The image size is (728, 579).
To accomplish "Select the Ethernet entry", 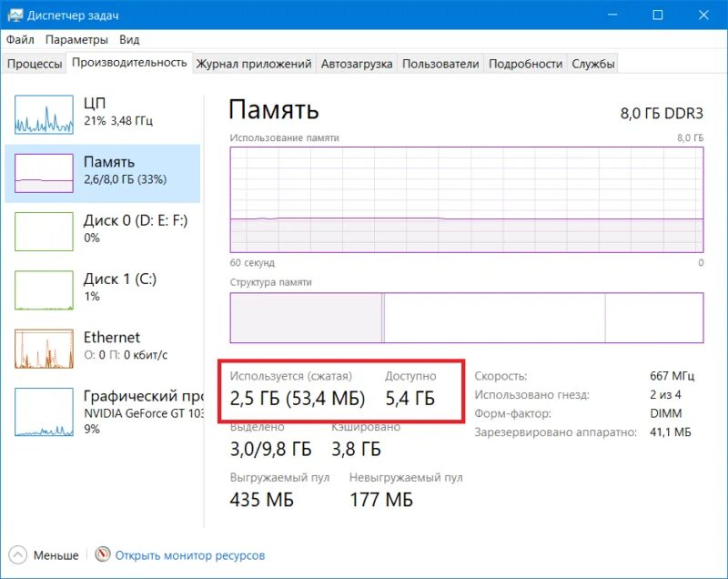I will 103,349.
